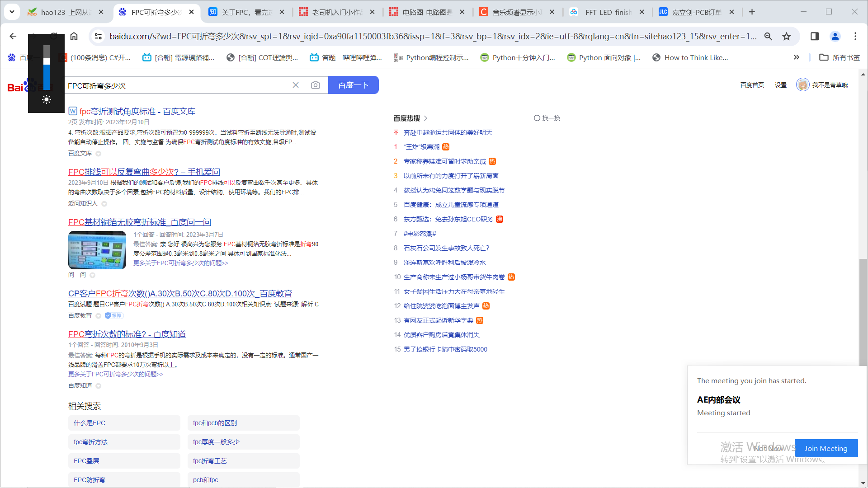Select related search fpc和pcb的区别
This screenshot has height=488, width=868.
pos(244,423)
